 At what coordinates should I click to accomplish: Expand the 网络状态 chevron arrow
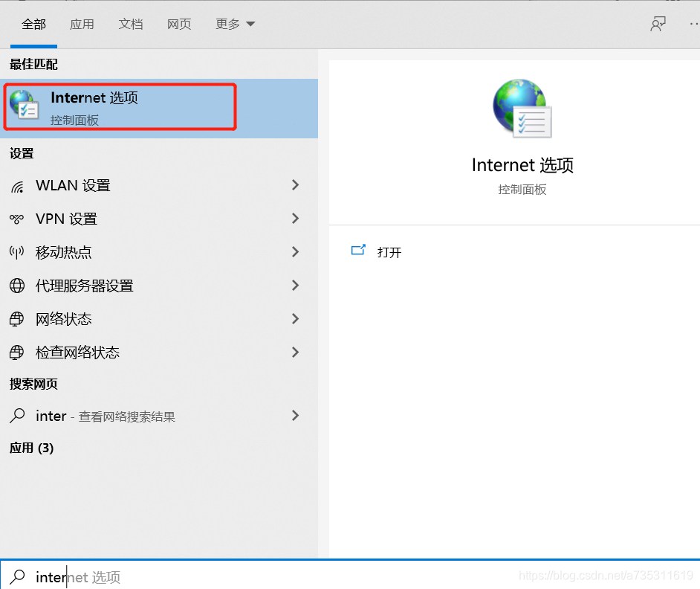(295, 318)
